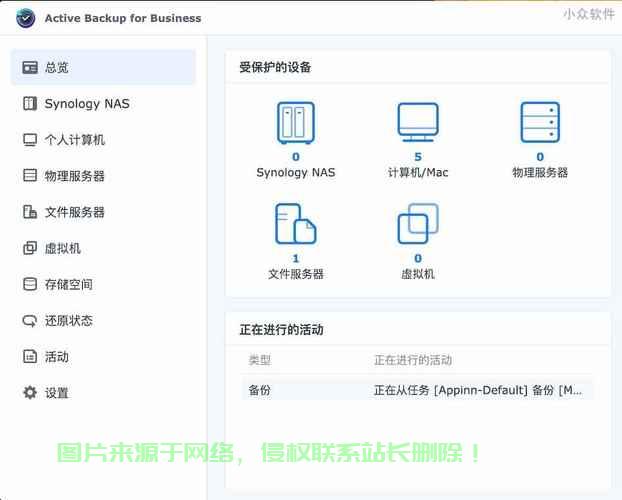Click the 文件服务器 label in protected devices
The height and width of the screenshot is (500, 622).
pyautogui.click(x=296, y=274)
